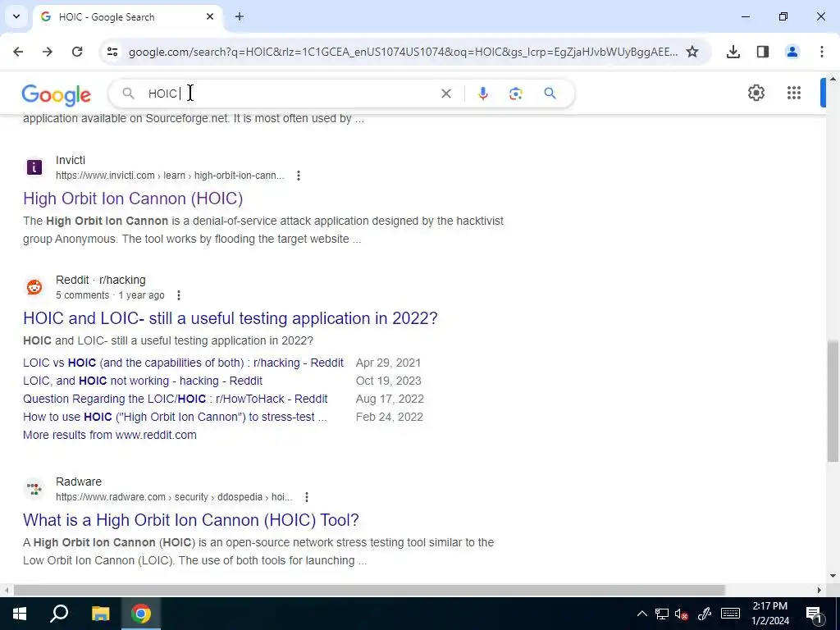Open HOIC and LOIC- still useful result
The width and height of the screenshot is (840, 630).
231,318
